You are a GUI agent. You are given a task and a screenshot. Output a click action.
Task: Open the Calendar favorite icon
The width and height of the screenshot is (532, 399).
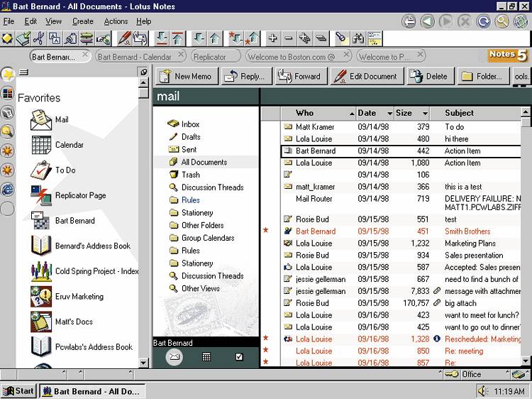pyautogui.click(x=41, y=145)
